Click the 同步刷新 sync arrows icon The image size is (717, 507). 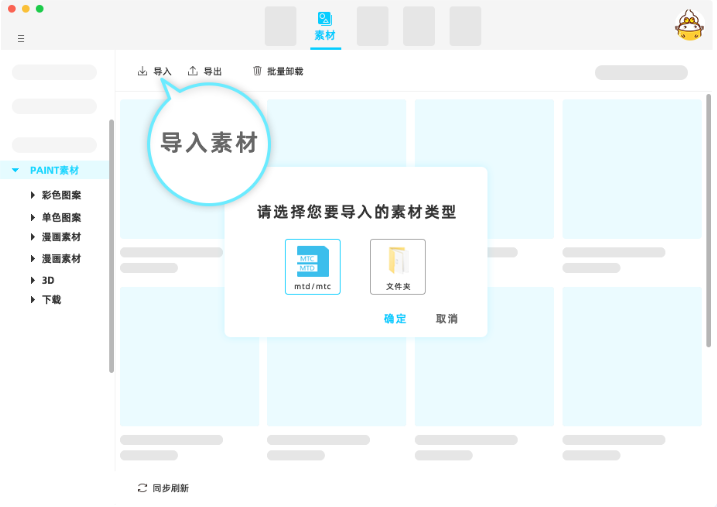142,488
